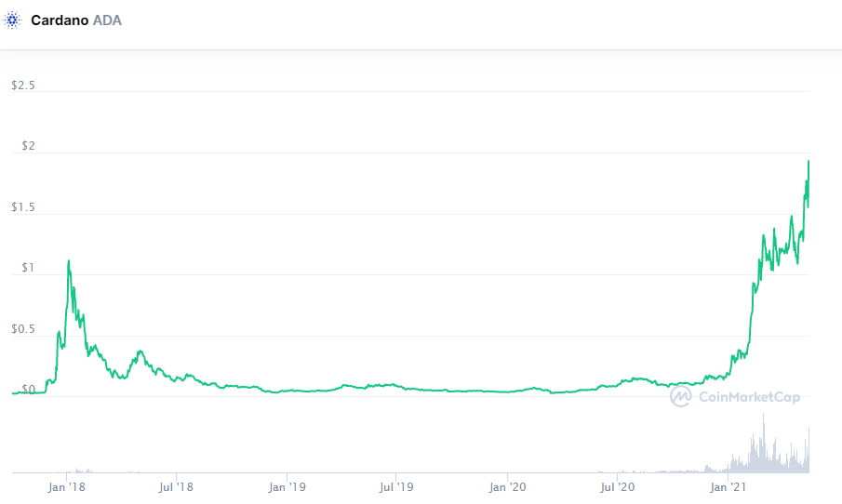Select the Jan '18 x-axis label
Viewport: 842px width, 504px height.
coord(66,486)
